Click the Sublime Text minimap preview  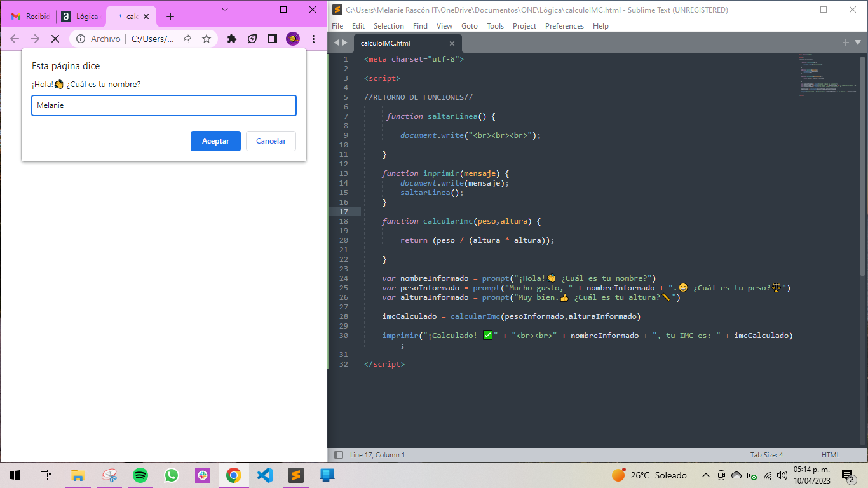point(828,75)
